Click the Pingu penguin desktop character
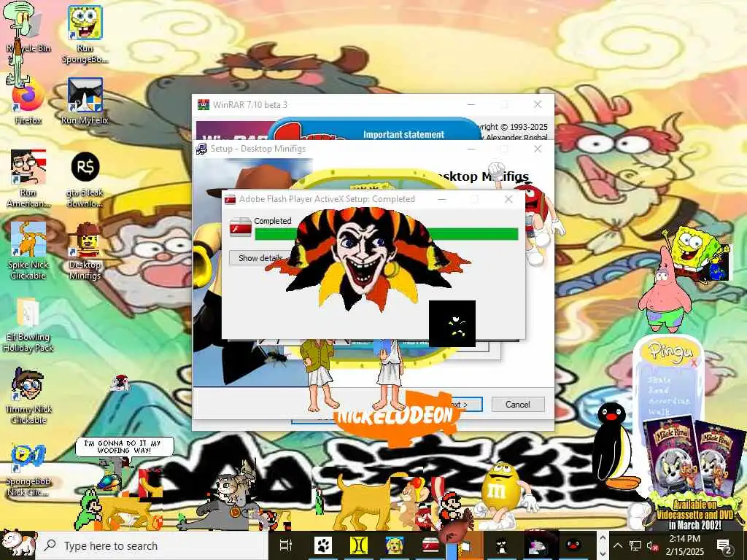The width and height of the screenshot is (747, 560). [x=614, y=446]
